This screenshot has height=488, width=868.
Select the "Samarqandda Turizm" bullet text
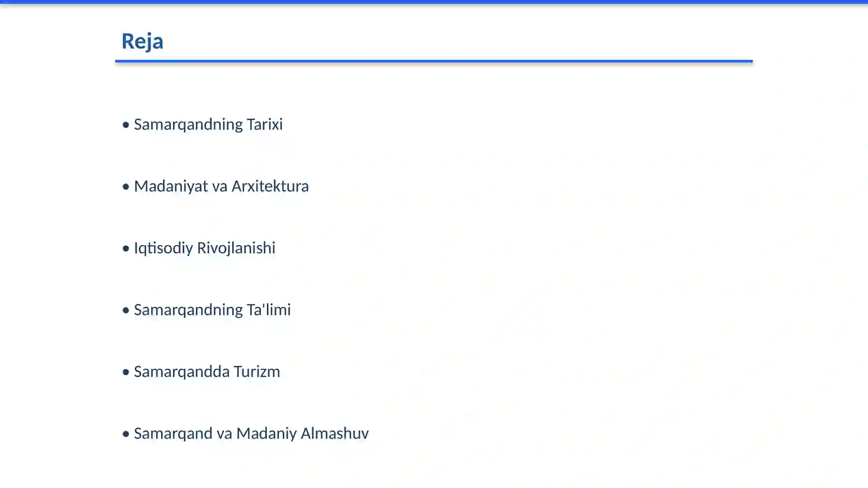[207, 371]
